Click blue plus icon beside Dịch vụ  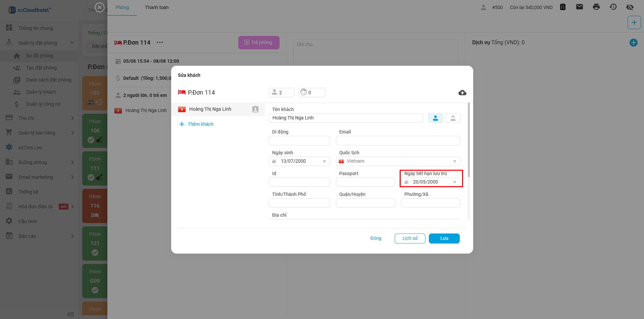(x=633, y=43)
